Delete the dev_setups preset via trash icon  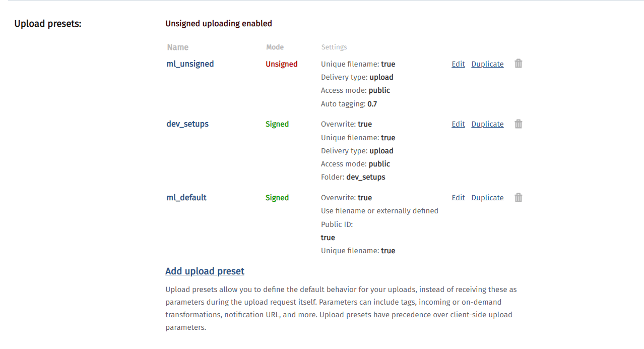[x=519, y=124]
